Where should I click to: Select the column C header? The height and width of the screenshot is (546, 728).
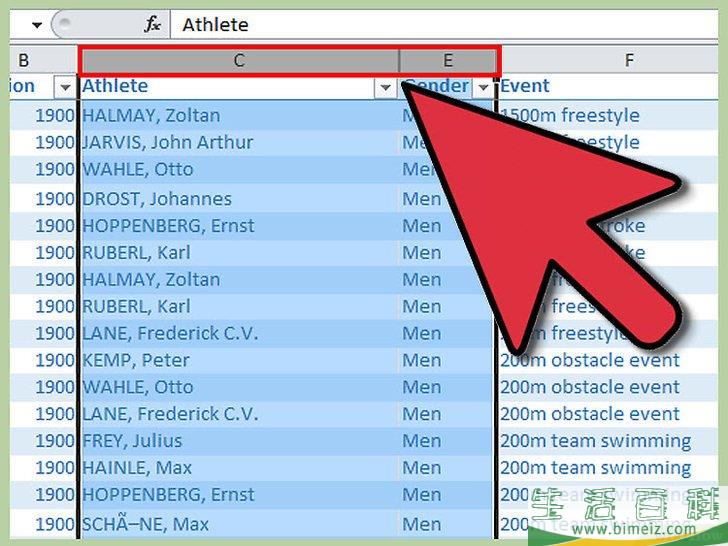tap(239, 60)
